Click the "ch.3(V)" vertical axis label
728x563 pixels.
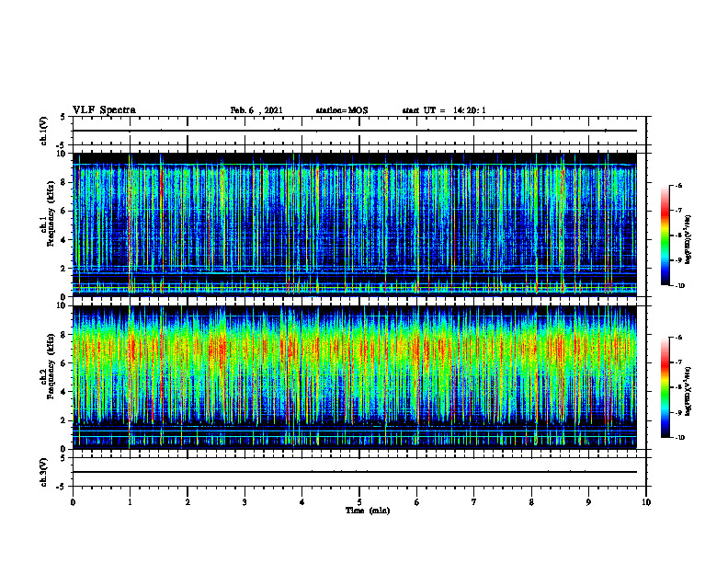(43, 472)
